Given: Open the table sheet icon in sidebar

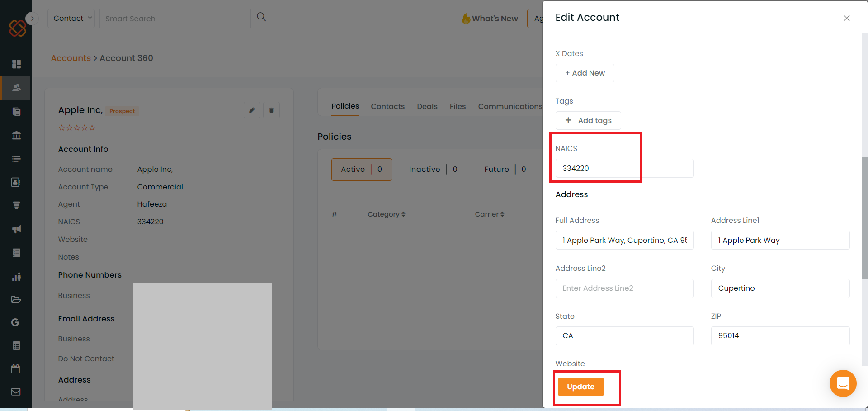Looking at the screenshot, I should point(16,346).
